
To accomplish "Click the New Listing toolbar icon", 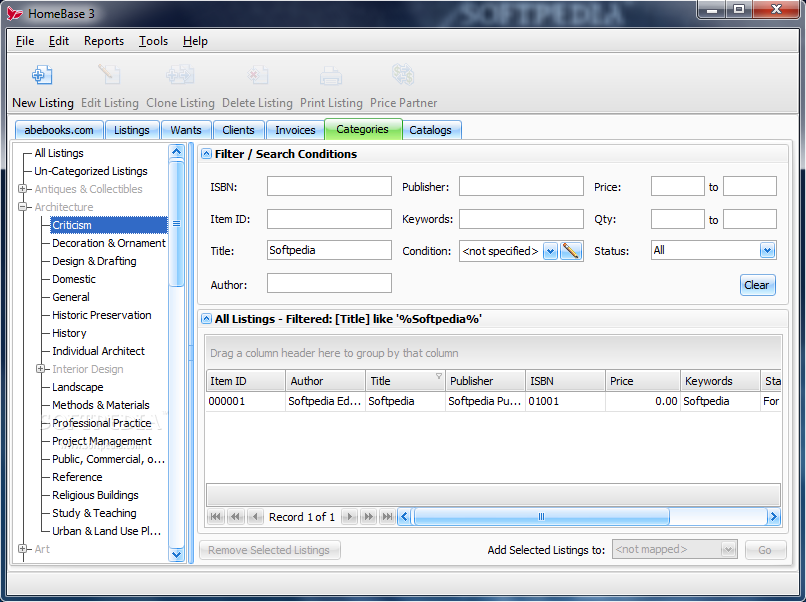I will click(42, 75).
